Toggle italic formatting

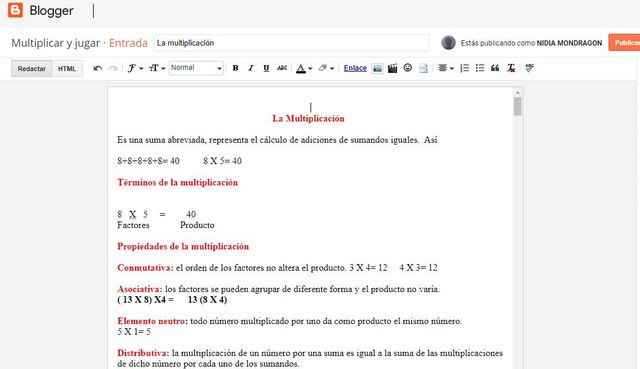tap(251, 68)
